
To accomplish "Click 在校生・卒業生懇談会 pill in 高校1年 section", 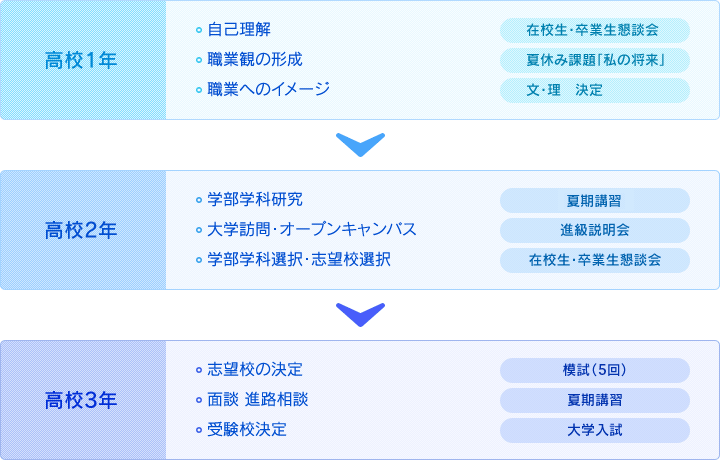I will pos(595,30).
